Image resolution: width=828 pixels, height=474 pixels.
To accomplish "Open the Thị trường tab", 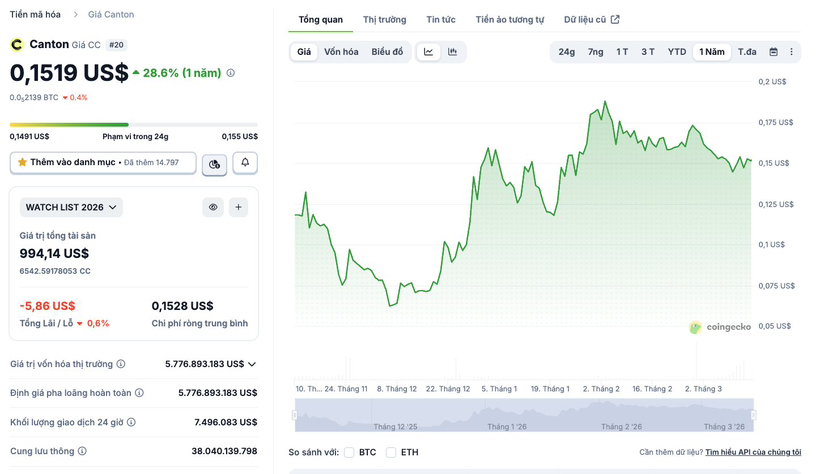I will tap(384, 20).
